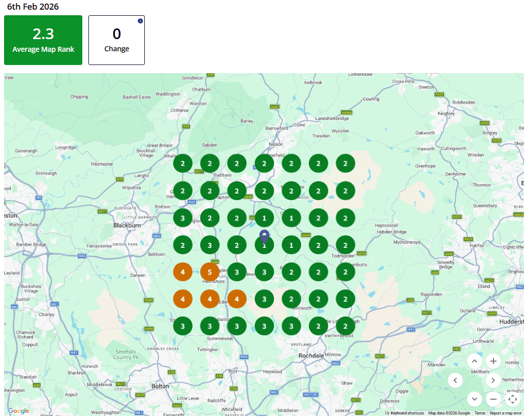
Task: Select the top-left corner grid marker
Action: pyautogui.click(x=182, y=164)
